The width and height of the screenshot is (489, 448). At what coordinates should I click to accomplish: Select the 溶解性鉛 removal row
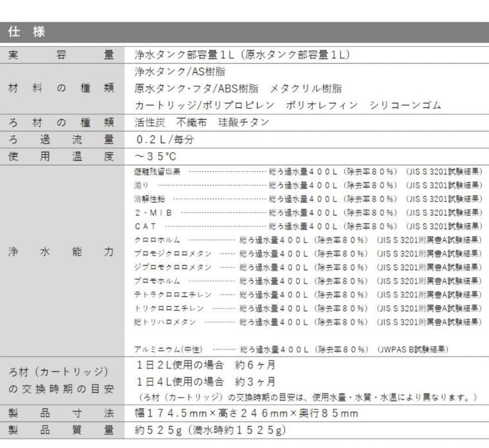coord(308,199)
